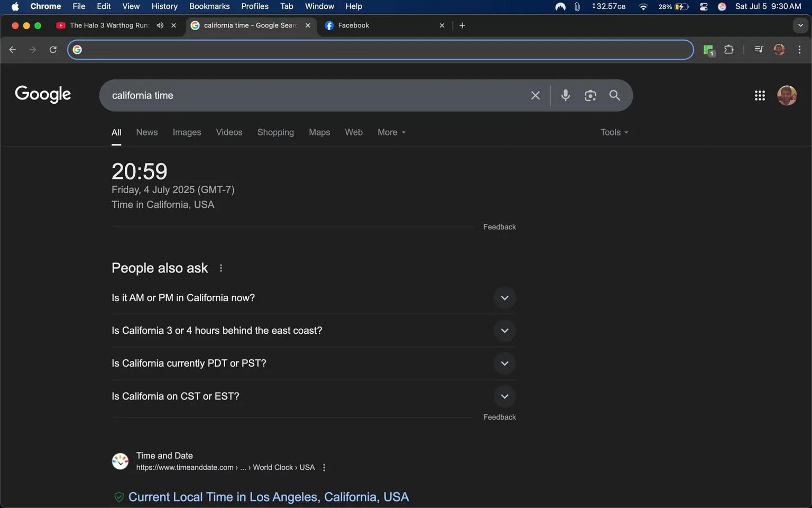This screenshot has height=508, width=812.
Task: Open 'Current Local Time in Los Angeles' link
Action: coord(269,496)
